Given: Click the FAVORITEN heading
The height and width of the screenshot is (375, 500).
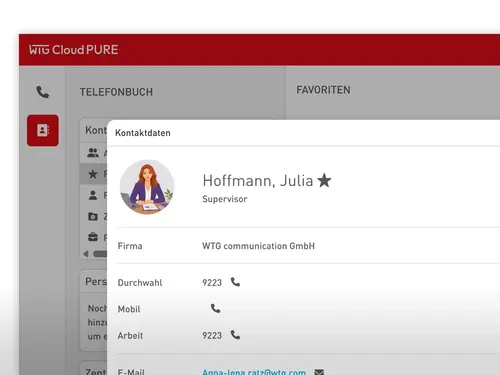Looking at the screenshot, I should (x=323, y=90).
